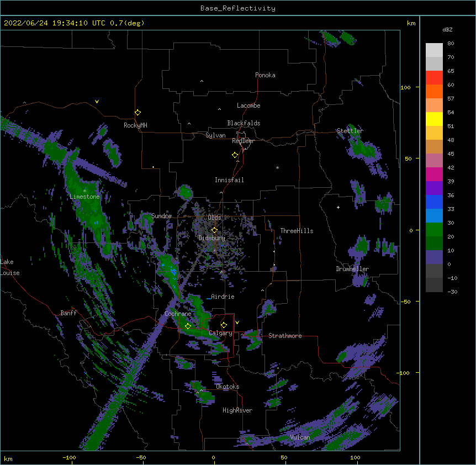Click the white caret marker south of Ponoka
Image resolution: width=476 pixels, height=465 pixels.
click(202, 81)
